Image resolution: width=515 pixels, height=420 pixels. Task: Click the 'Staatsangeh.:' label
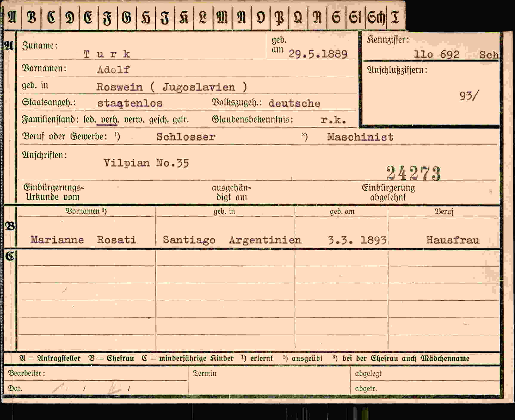[x=49, y=102]
